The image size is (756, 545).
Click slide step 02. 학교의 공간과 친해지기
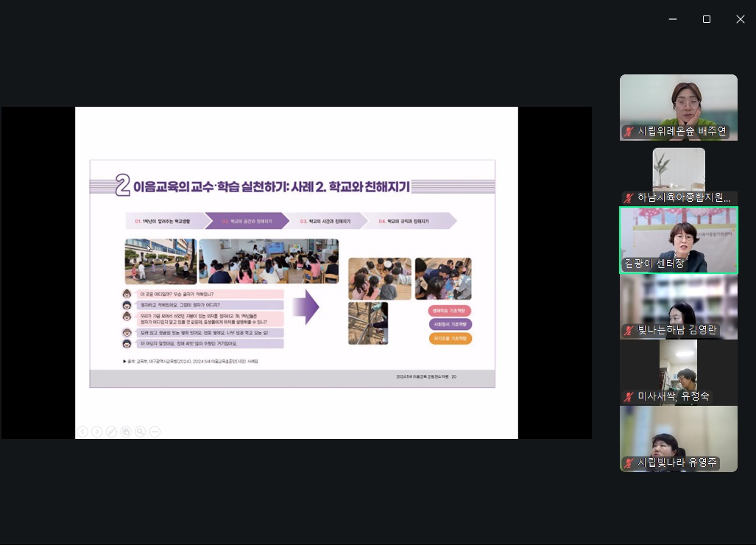click(247, 221)
